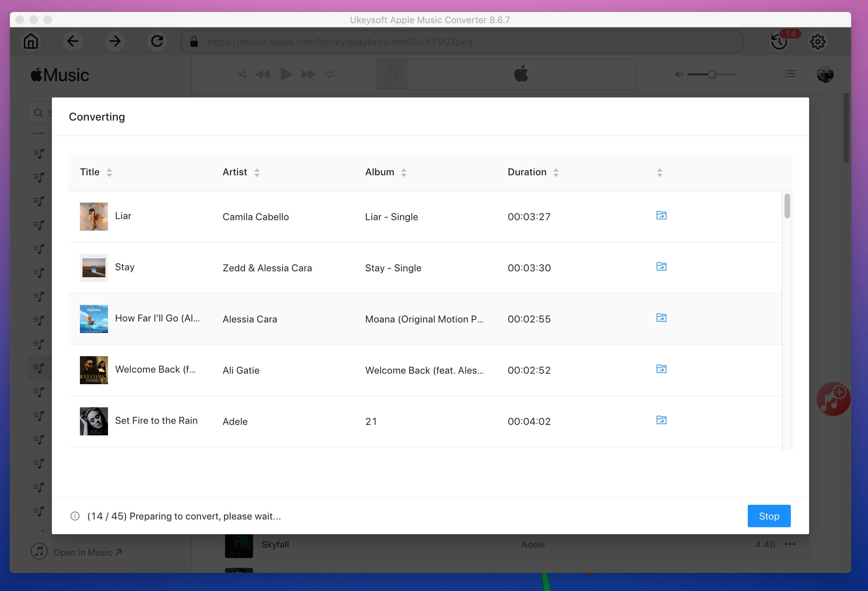Click the Apple Music home icon

tap(30, 42)
